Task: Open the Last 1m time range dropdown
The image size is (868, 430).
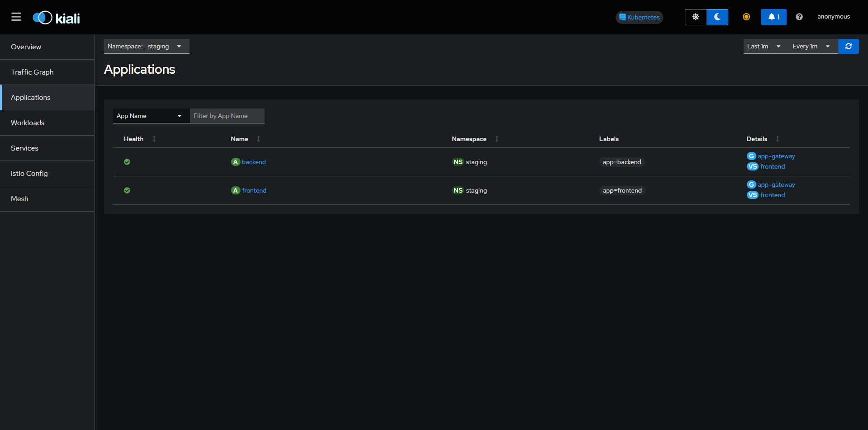Action: click(x=763, y=46)
